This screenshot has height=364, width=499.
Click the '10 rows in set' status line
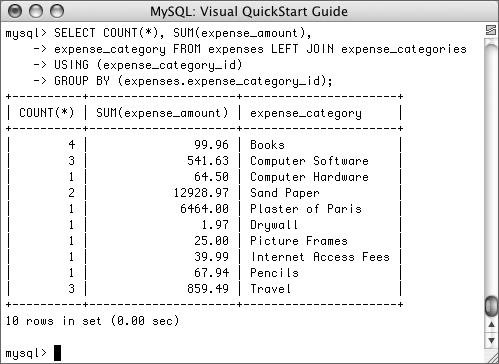(92, 321)
